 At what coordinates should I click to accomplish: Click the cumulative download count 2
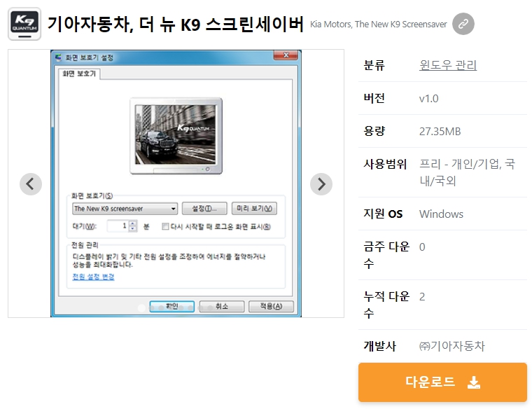click(x=422, y=297)
